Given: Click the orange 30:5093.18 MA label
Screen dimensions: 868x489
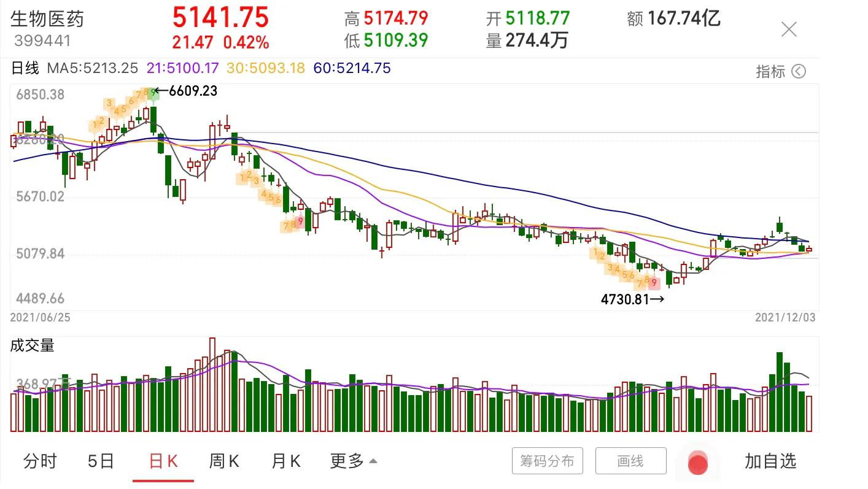Looking at the screenshot, I should click(266, 68).
